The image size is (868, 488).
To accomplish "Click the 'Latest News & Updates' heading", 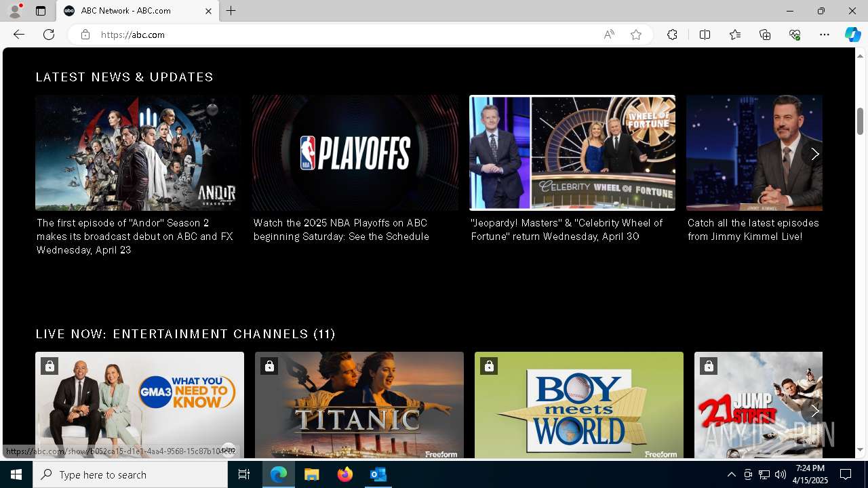I will 125,77.
